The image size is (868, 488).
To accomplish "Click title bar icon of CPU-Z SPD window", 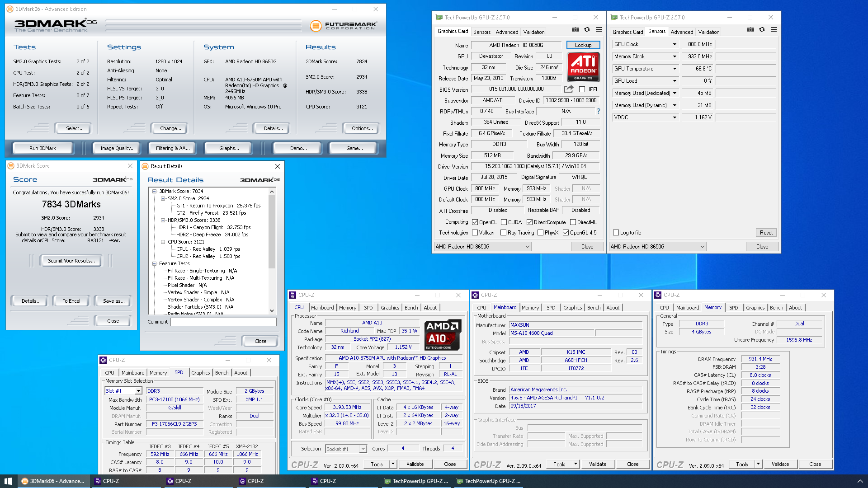I will (x=104, y=360).
